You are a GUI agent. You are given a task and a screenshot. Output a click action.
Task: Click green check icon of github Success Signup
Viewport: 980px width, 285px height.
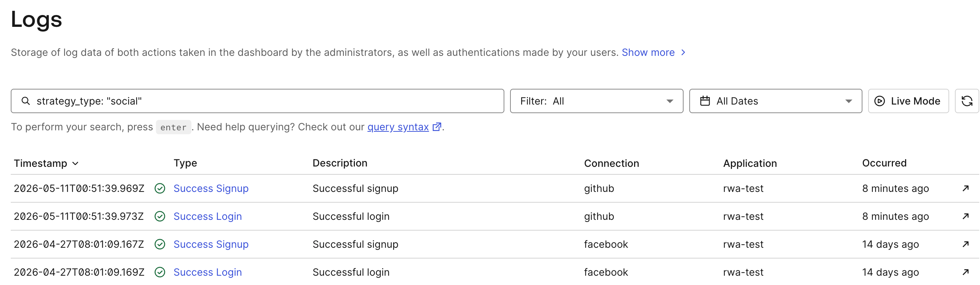pyautogui.click(x=160, y=188)
